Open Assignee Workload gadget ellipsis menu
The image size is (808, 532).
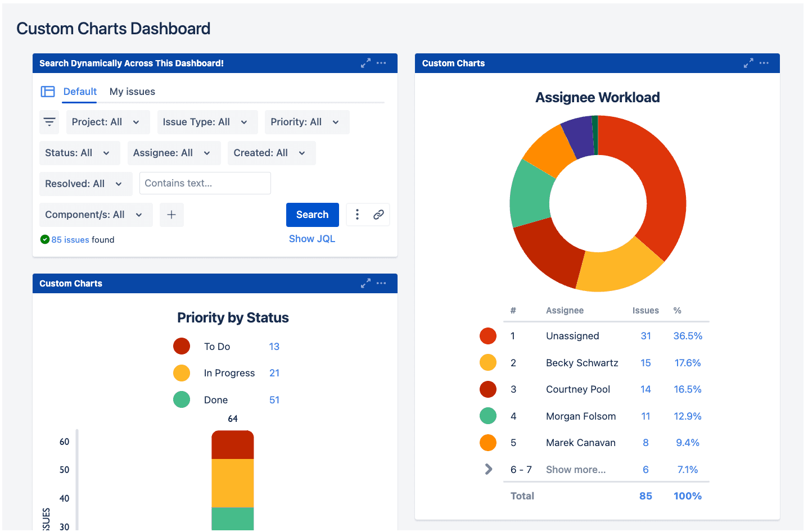(764, 63)
